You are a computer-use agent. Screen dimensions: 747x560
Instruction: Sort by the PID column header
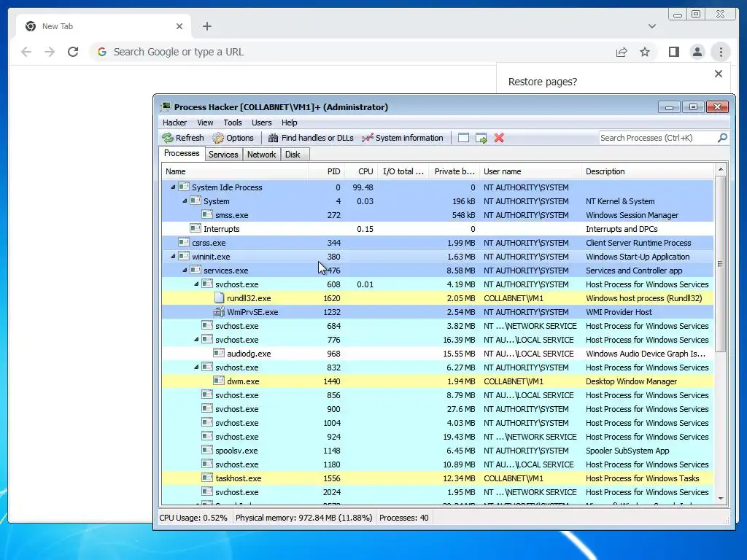326,171
